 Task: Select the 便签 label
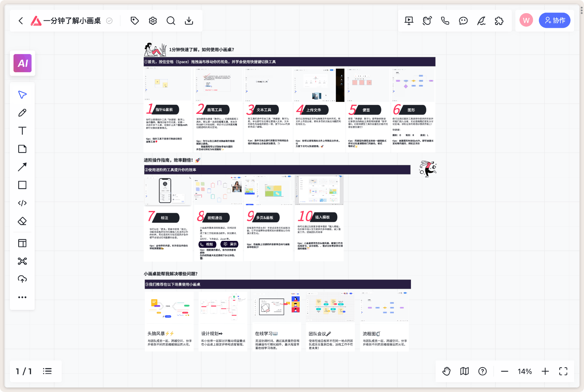(x=367, y=110)
